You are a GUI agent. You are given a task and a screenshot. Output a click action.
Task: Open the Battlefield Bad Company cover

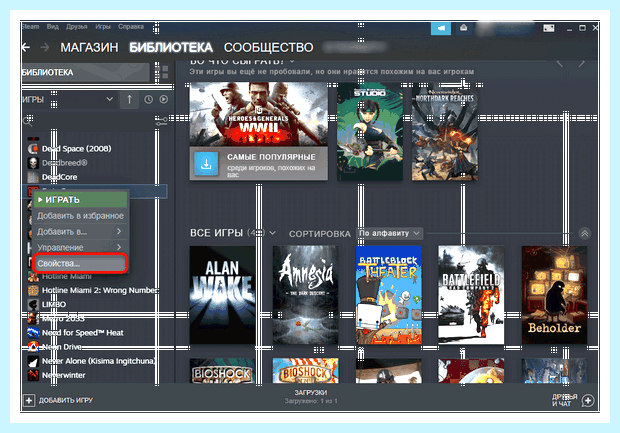(471, 295)
